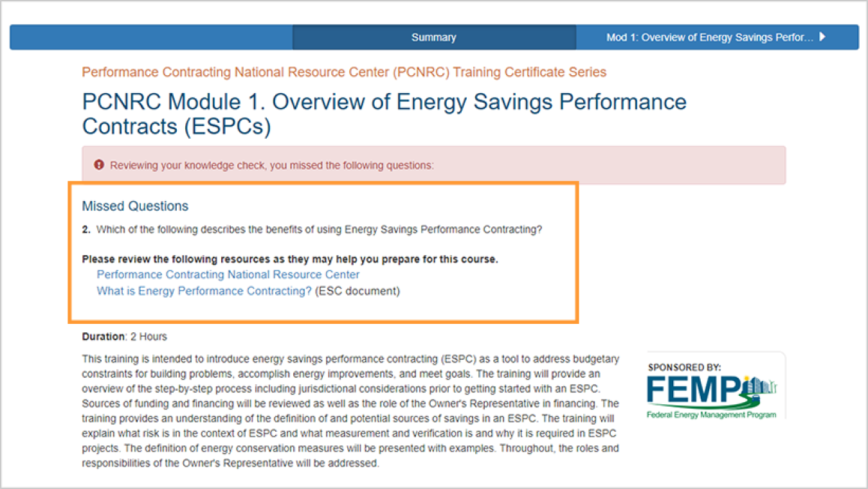Click the bold 'Please review the following resources' text
The height and width of the screenshot is (489, 868).
click(x=289, y=260)
